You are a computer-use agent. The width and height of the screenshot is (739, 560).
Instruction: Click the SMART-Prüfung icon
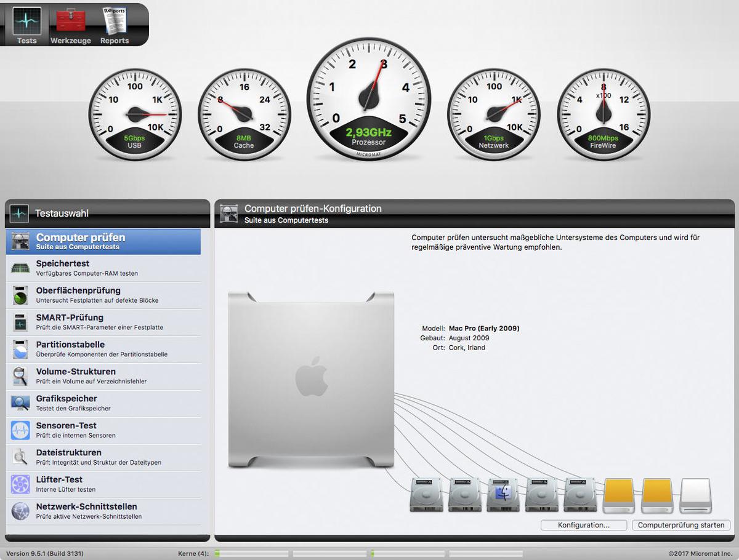(20, 322)
